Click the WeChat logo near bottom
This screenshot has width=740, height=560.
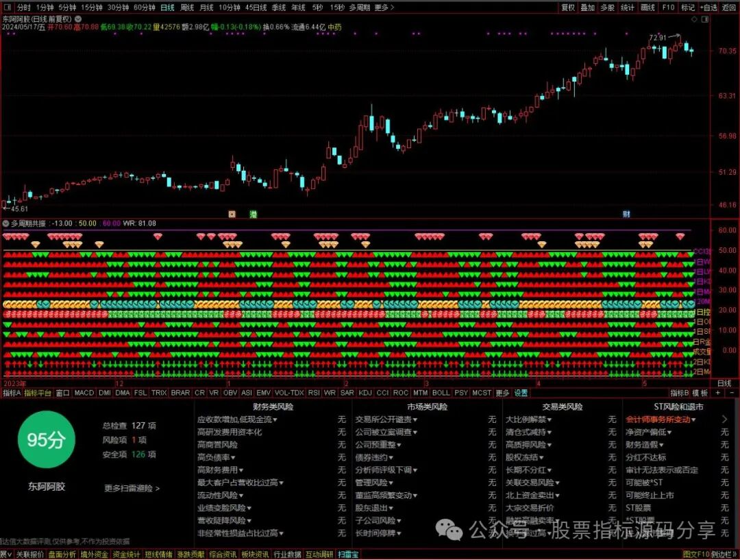(449, 530)
